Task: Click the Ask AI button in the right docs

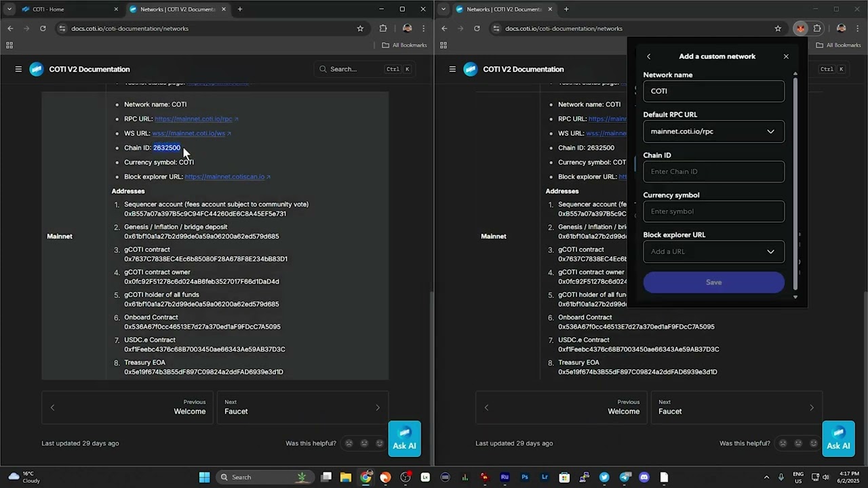Action: coord(838,439)
